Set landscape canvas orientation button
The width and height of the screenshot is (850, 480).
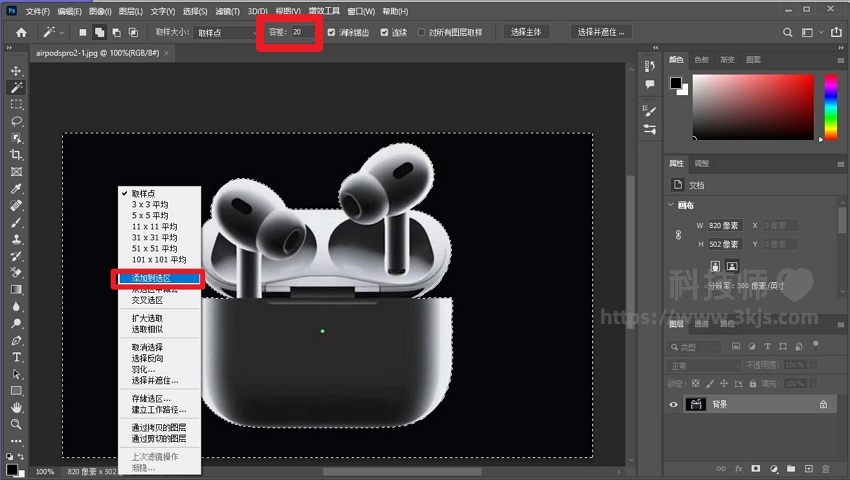[x=732, y=266]
